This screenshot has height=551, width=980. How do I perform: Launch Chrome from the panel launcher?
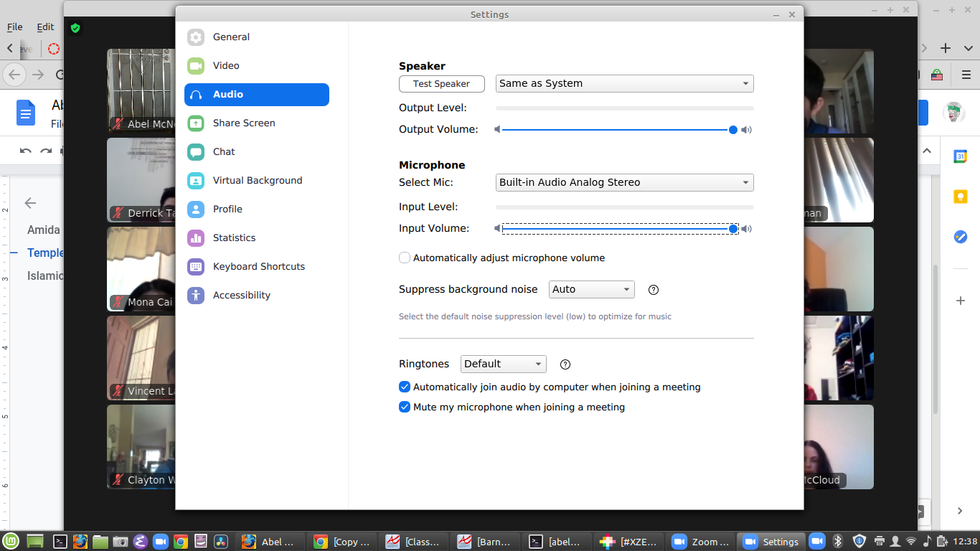pos(181,542)
